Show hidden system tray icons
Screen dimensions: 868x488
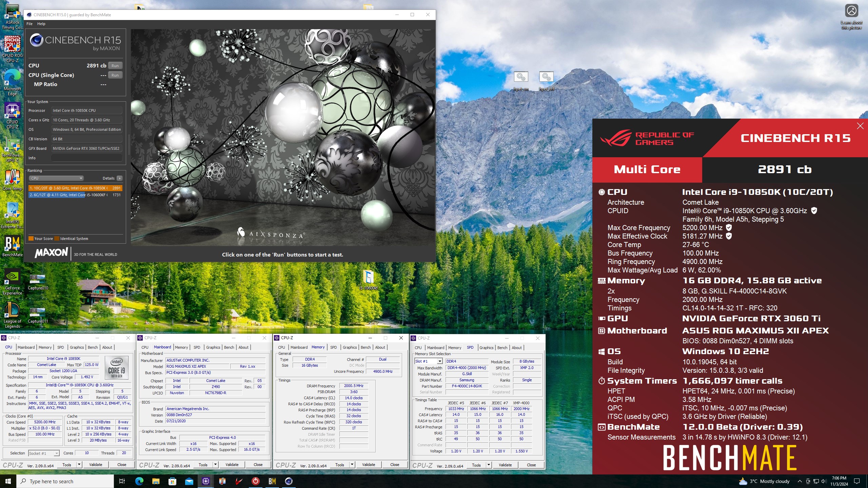coord(800,481)
